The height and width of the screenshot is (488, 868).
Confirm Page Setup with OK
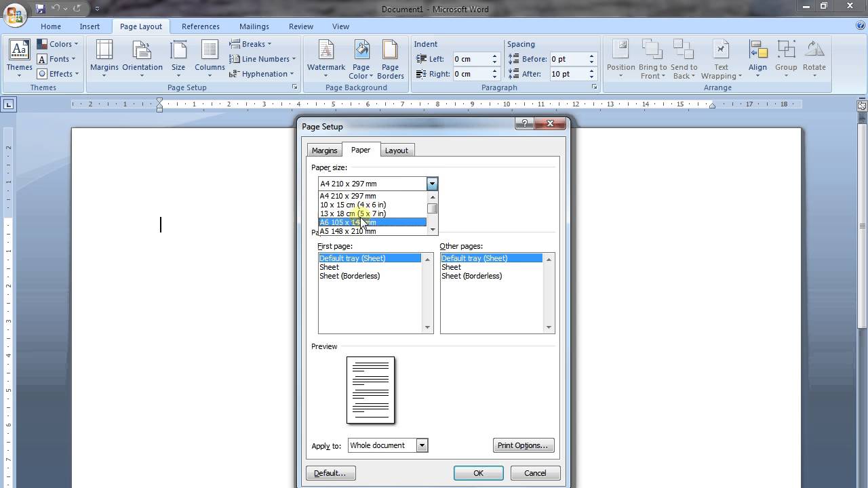click(x=478, y=473)
